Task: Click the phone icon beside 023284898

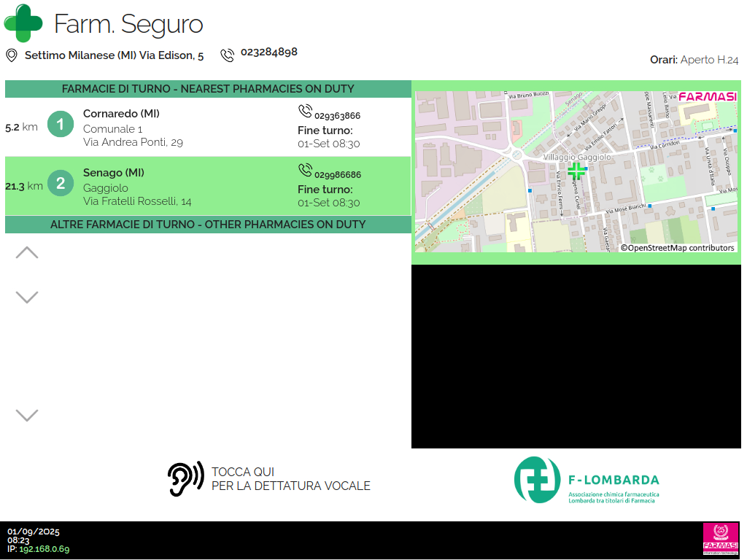Action: 228,55
